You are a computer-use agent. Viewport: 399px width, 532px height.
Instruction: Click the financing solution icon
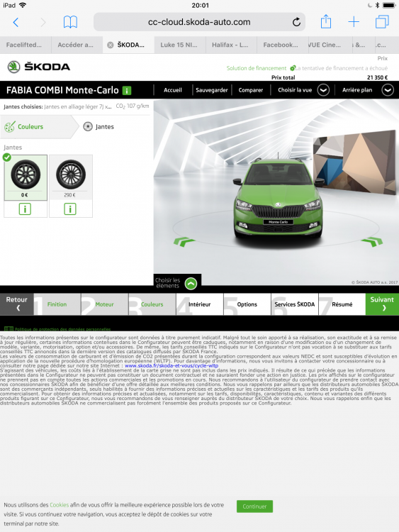pos(292,68)
